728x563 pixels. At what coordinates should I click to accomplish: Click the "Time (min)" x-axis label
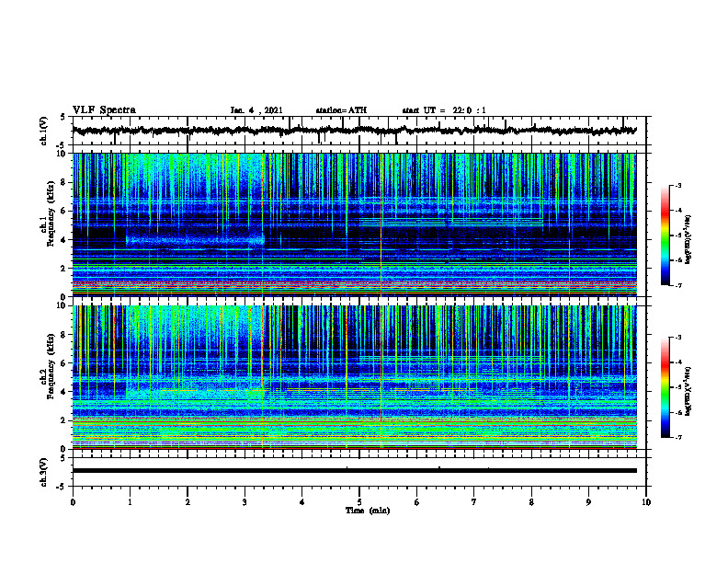click(368, 511)
